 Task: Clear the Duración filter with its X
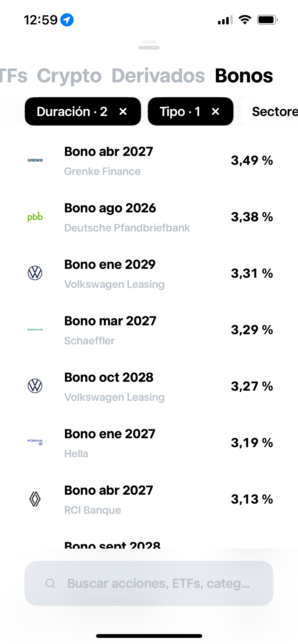[x=123, y=111]
